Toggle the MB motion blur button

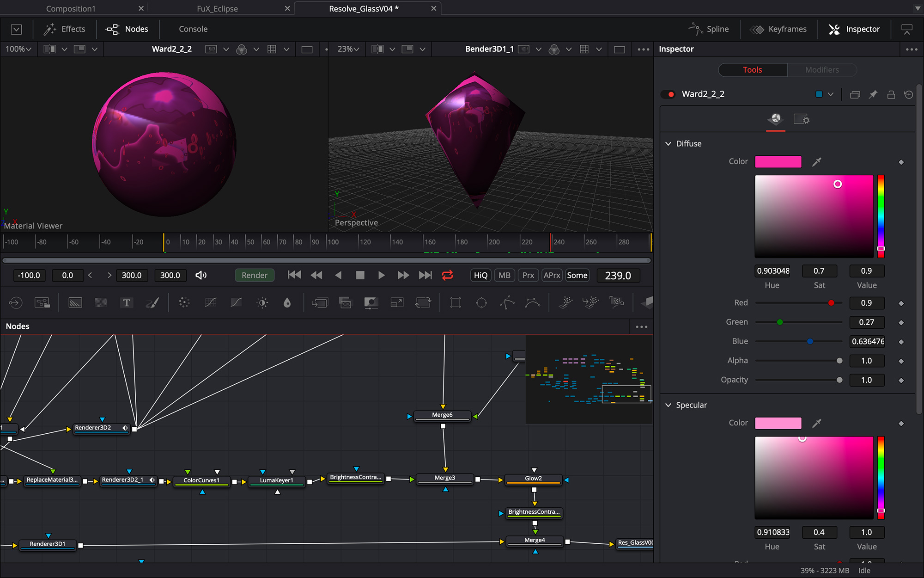point(505,276)
